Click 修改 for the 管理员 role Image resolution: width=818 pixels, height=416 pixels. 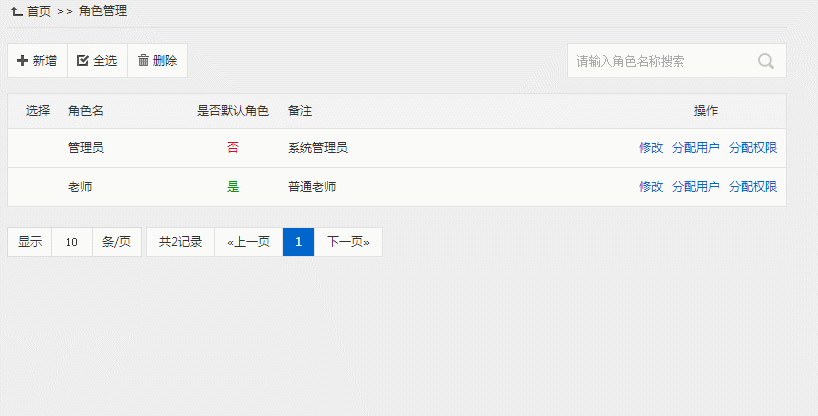click(651, 148)
